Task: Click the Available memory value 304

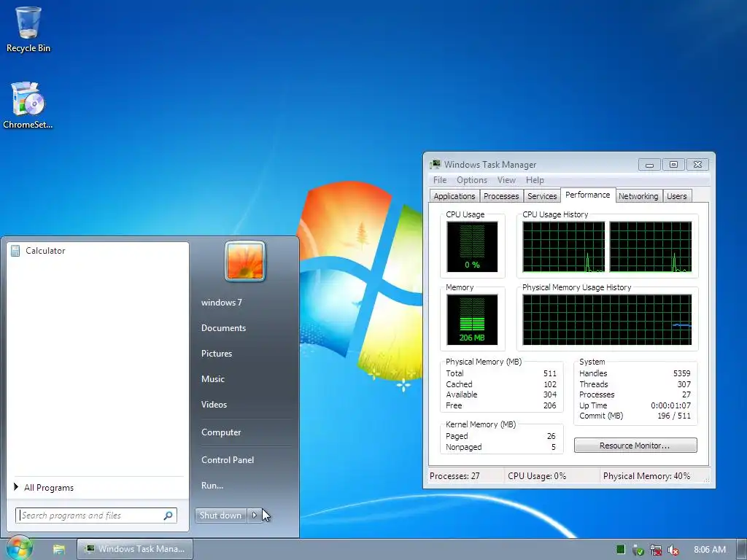Action: pos(550,394)
